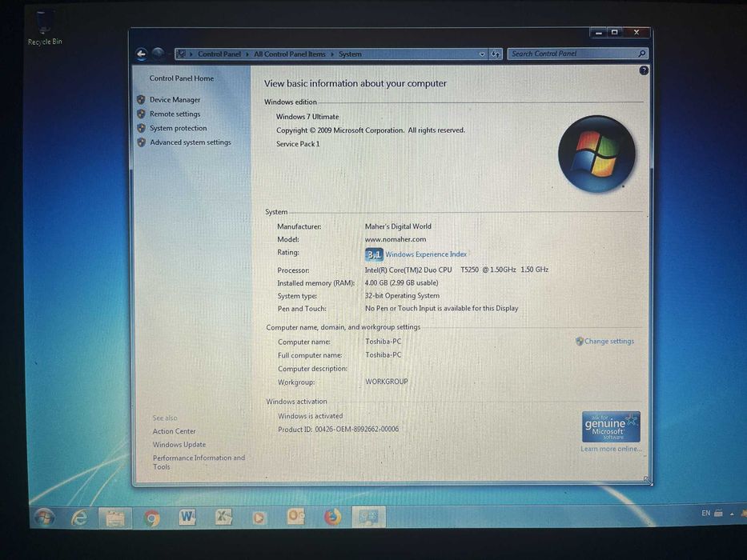
Task: Launch Google Chrome from taskbar
Action: 152,518
